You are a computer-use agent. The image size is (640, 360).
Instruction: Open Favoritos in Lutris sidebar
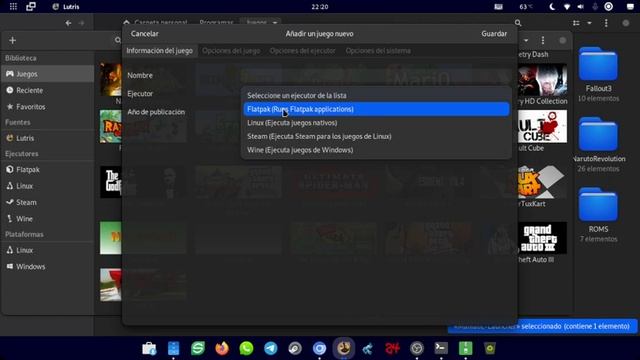pyautogui.click(x=48, y=107)
